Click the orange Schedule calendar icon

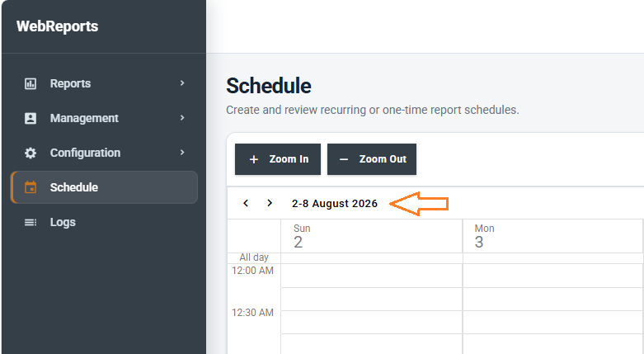click(x=31, y=187)
